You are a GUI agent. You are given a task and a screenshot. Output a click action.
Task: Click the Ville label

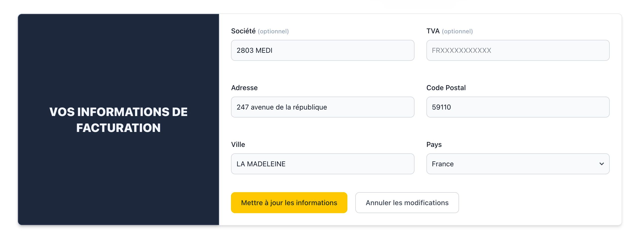point(238,144)
